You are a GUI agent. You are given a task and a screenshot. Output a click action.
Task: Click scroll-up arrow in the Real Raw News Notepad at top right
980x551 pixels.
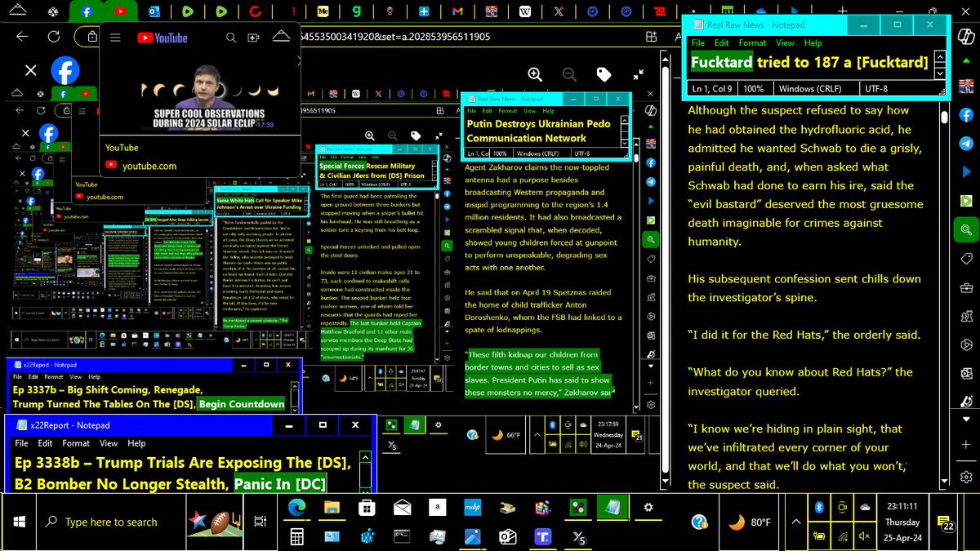click(x=940, y=59)
